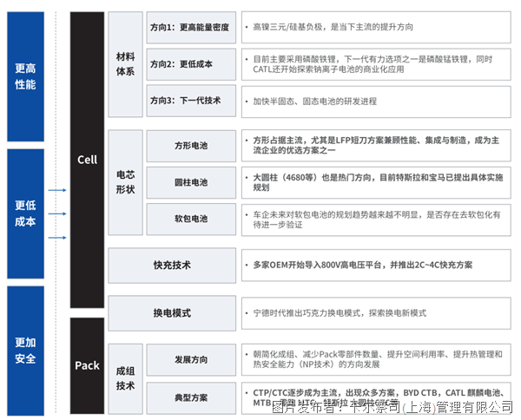
Task: Select the black Pack column block
Action: pos(87,365)
